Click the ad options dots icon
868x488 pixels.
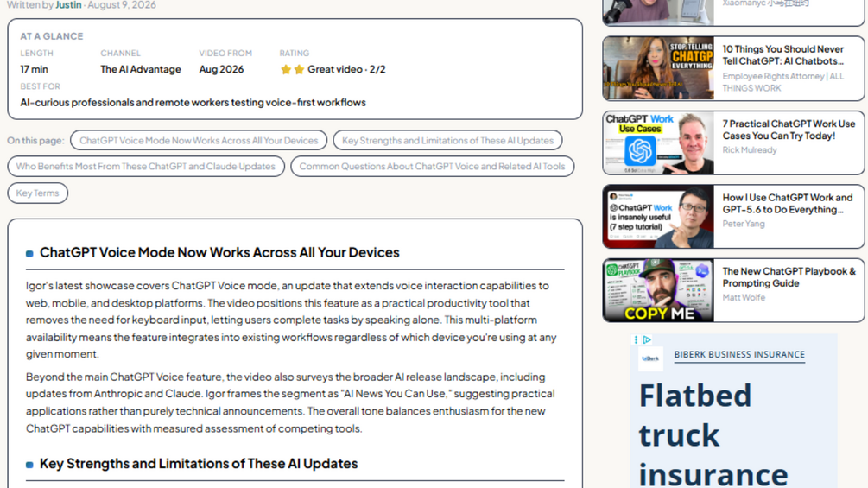(636, 339)
